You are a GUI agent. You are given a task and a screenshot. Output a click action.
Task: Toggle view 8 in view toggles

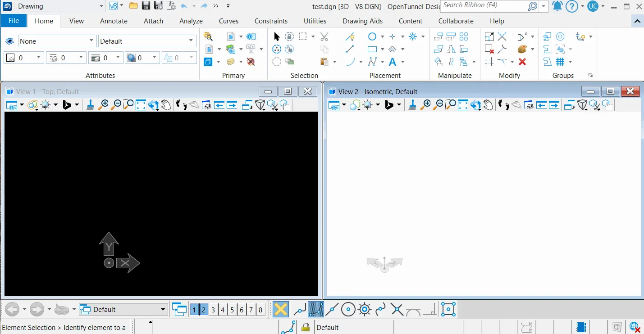tap(260, 310)
